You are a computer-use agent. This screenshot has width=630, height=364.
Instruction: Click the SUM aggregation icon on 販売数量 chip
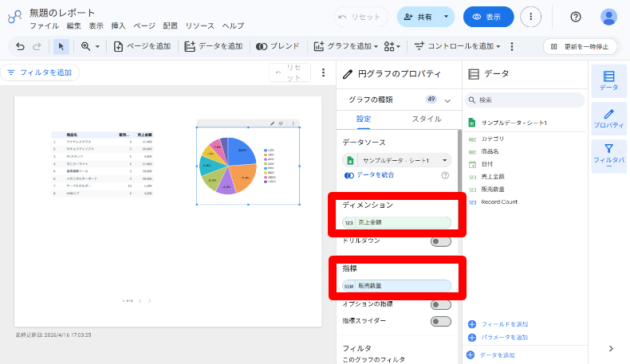pyautogui.click(x=348, y=286)
